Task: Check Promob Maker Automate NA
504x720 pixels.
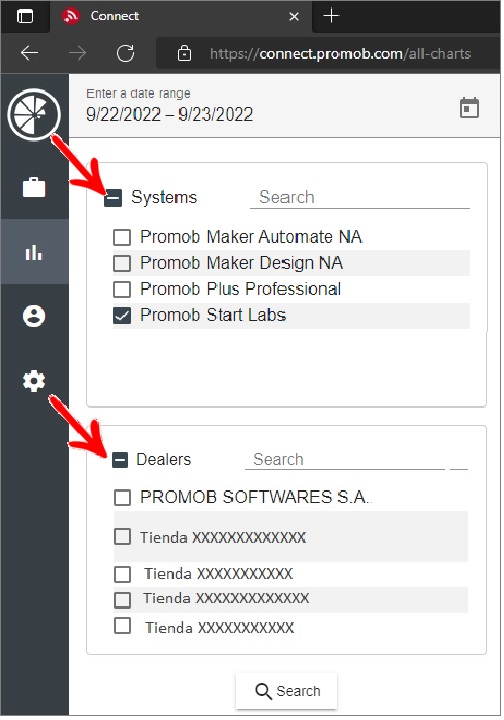Action: point(122,237)
